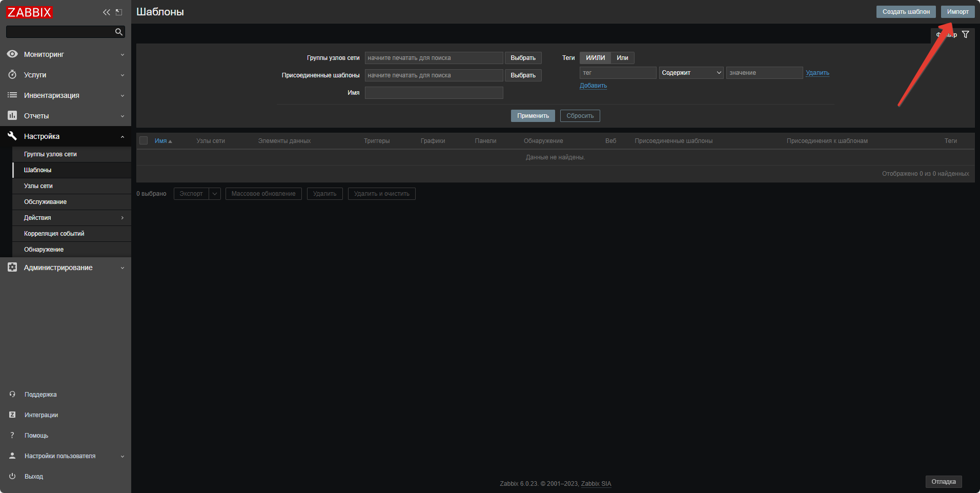Click the Zabbix logo
The image size is (980, 493).
30,12
